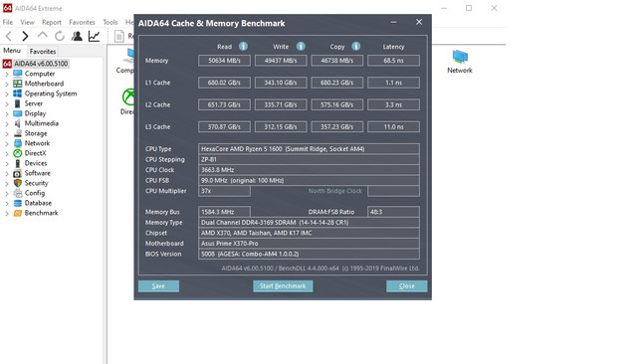
Task: Select the Display tree icon
Action: pos(18,113)
